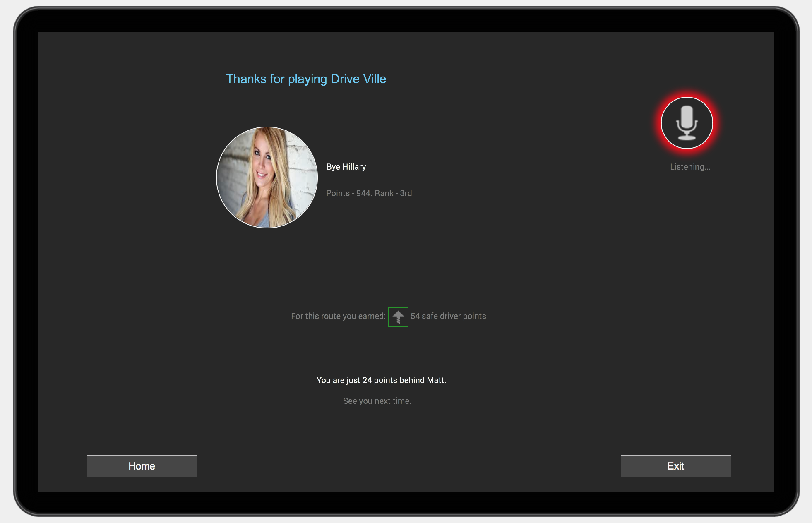The height and width of the screenshot is (523, 812).
Task: Click the "You are just 24 points" message
Action: point(356,380)
